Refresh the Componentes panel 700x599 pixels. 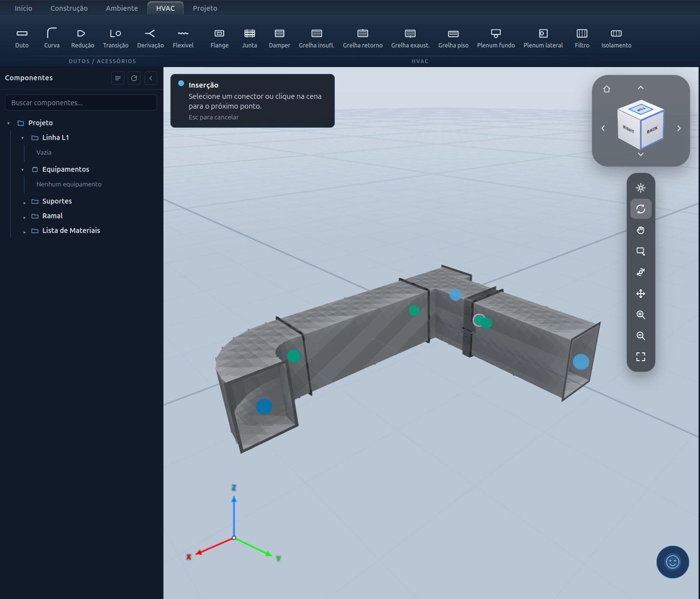pyautogui.click(x=134, y=78)
